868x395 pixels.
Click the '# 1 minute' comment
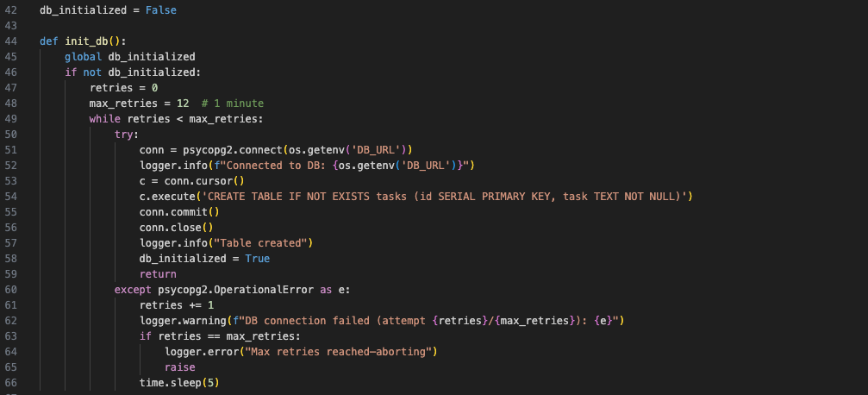pyautogui.click(x=233, y=103)
